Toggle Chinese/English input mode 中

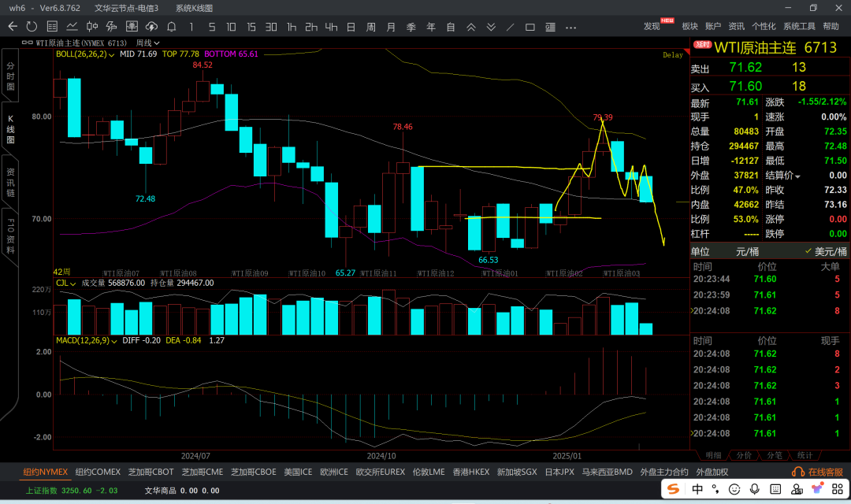pyautogui.click(x=697, y=489)
